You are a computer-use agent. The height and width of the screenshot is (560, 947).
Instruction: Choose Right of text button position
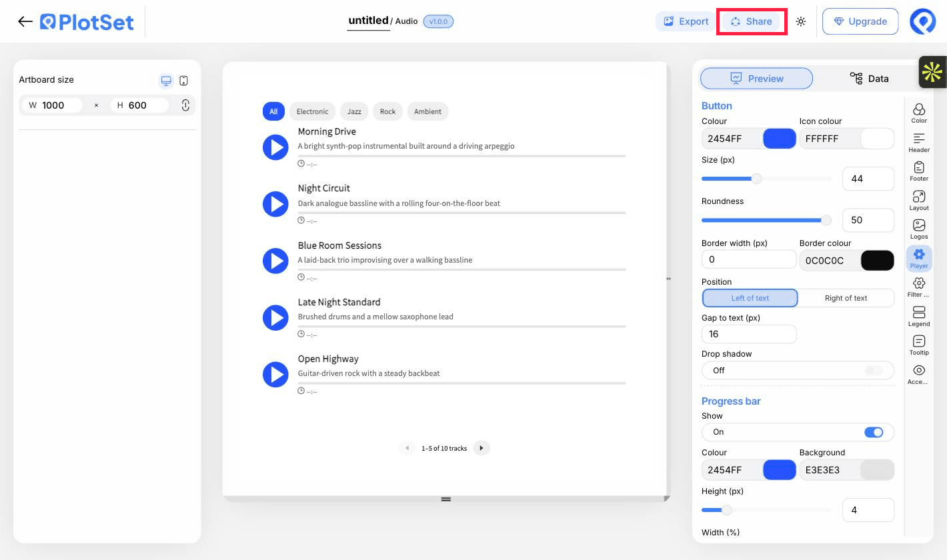click(846, 298)
